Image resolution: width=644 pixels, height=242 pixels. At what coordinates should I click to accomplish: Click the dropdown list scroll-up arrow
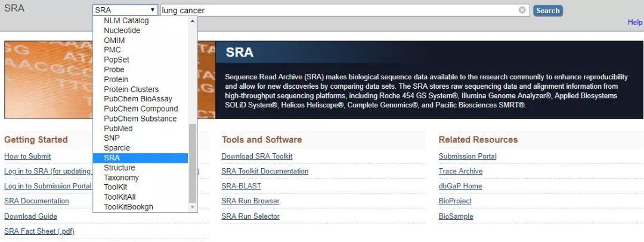pyautogui.click(x=193, y=20)
